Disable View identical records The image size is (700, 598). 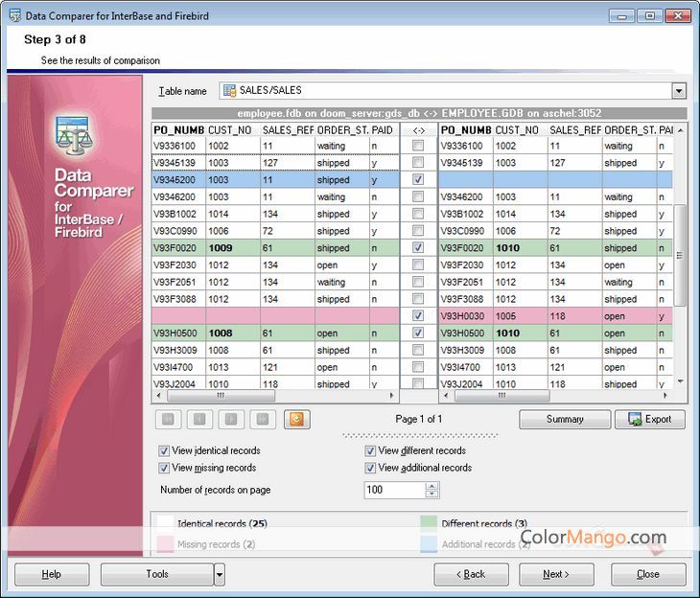164,450
